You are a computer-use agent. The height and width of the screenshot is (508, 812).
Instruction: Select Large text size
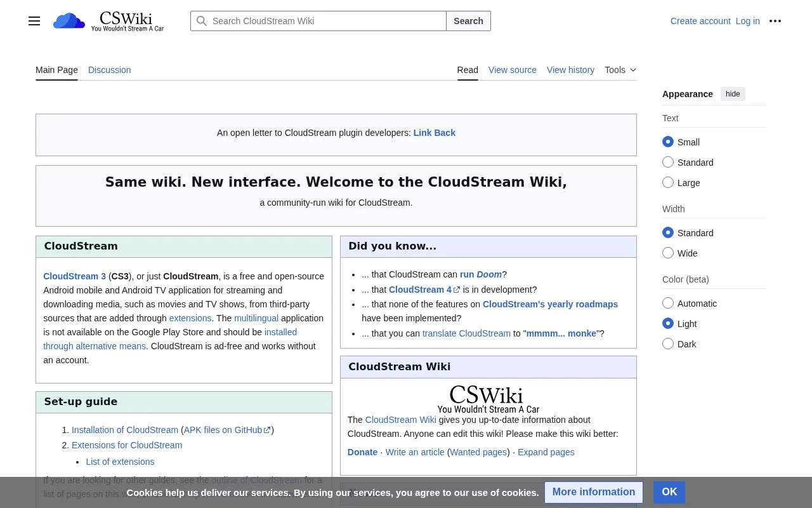coord(668,183)
